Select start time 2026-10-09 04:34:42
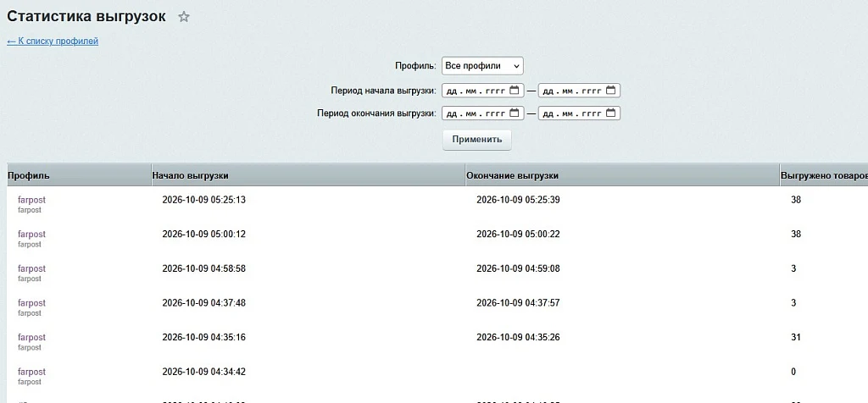This screenshot has width=868, height=403. coord(203,372)
